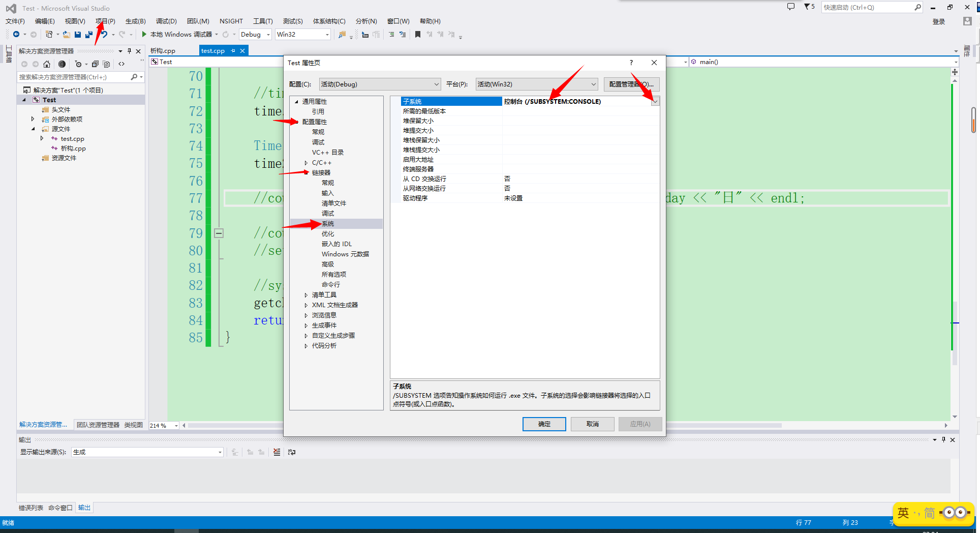Open the Debug configuration combo in toolbar

(256, 34)
